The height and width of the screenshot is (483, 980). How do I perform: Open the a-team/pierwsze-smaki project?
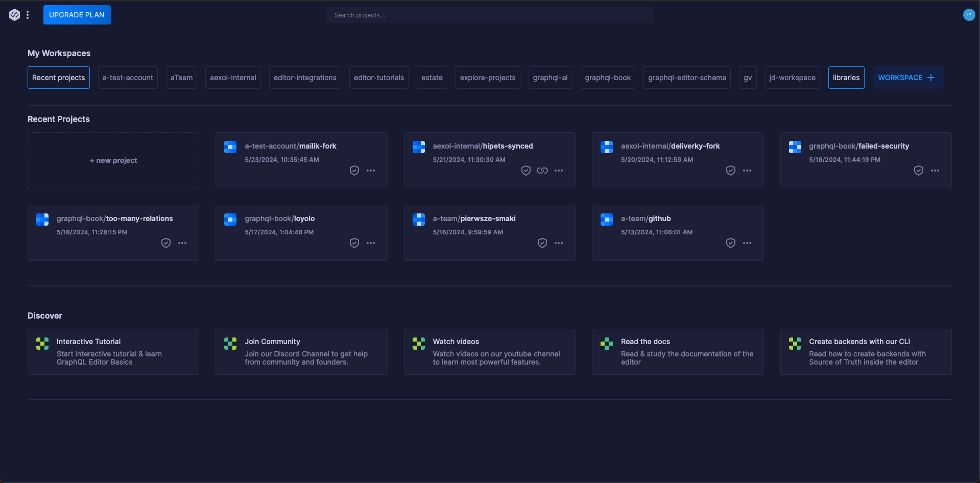point(489,233)
